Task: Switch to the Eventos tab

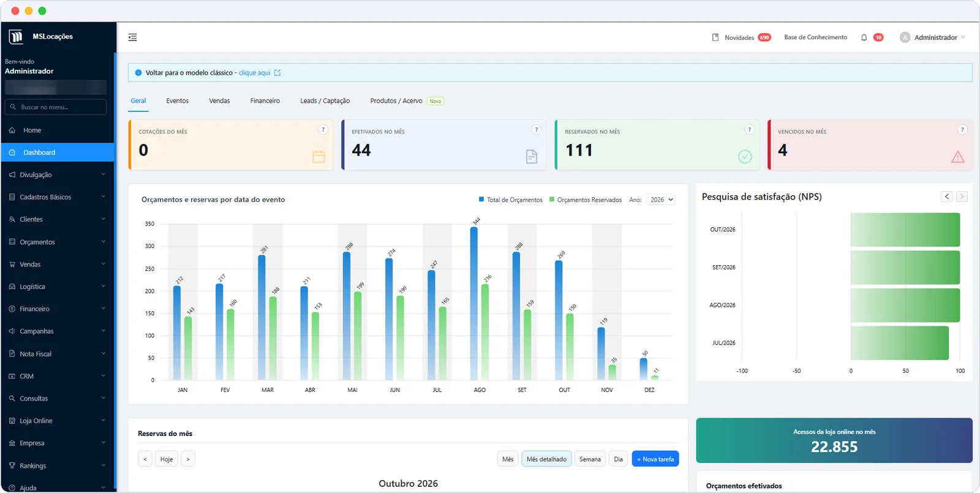Action: [177, 101]
